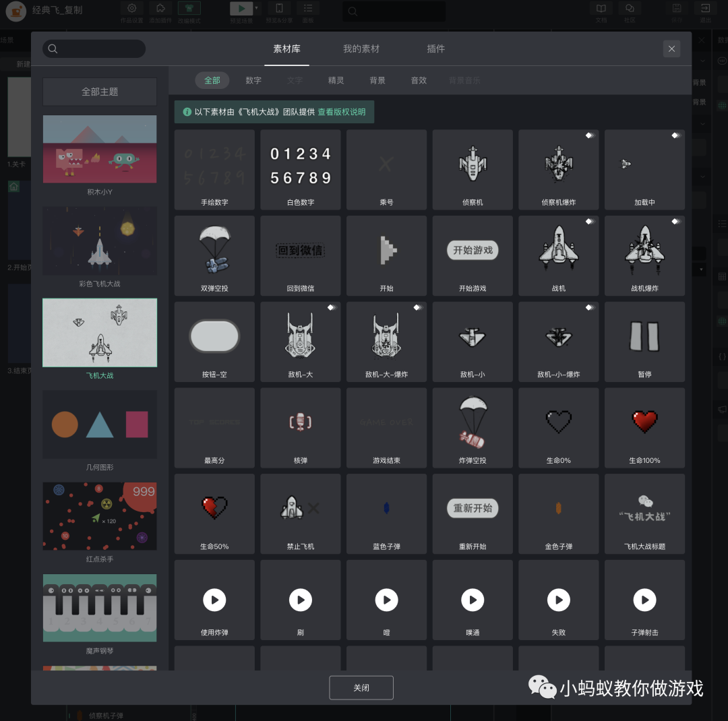Select the 回到微信 asset tile
Image resolution: width=728 pixels, height=721 pixels.
[301, 255]
